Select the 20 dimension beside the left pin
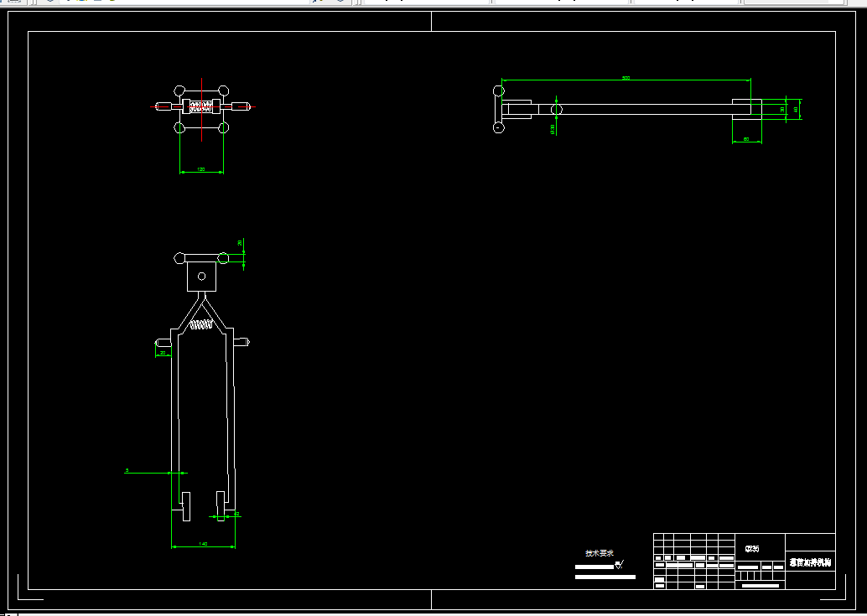 tap(163, 353)
